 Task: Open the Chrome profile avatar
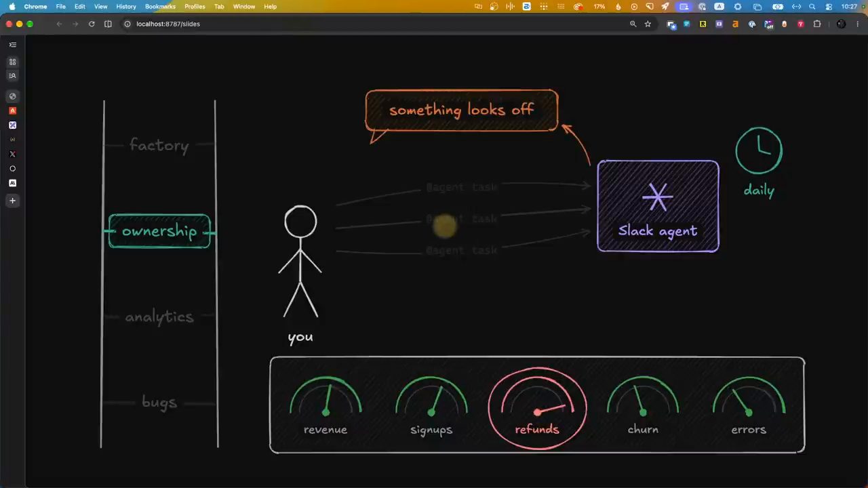coord(842,24)
